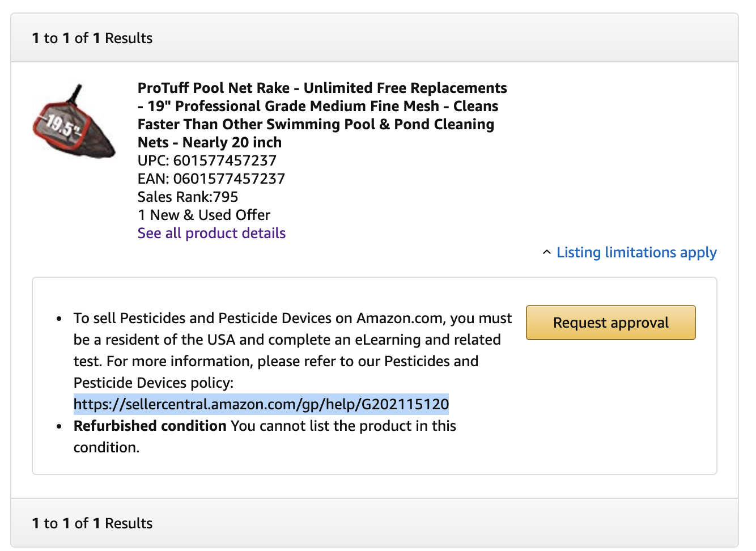Click the ProTuff Pool Net Rake product title
Image resolution: width=756 pixels, height=551 pixels.
point(322,115)
